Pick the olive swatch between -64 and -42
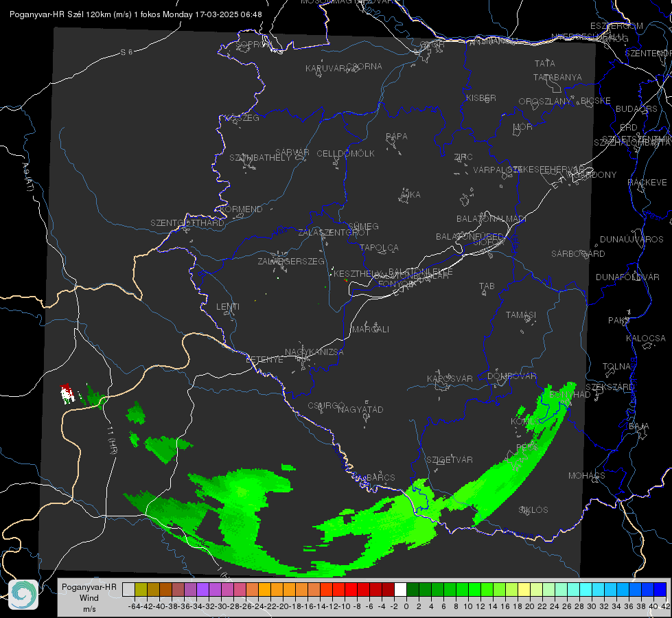 pyautogui.click(x=141, y=589)
